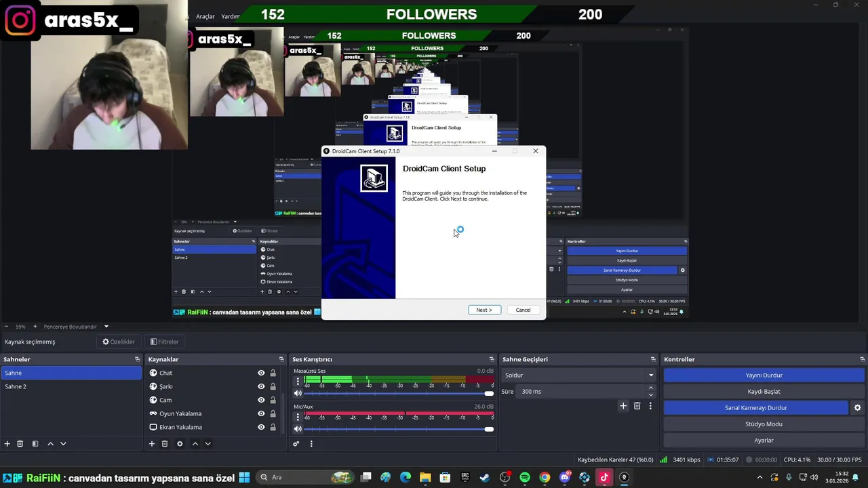Open Mic/Aux options three-dot menu

pos(298,417)
